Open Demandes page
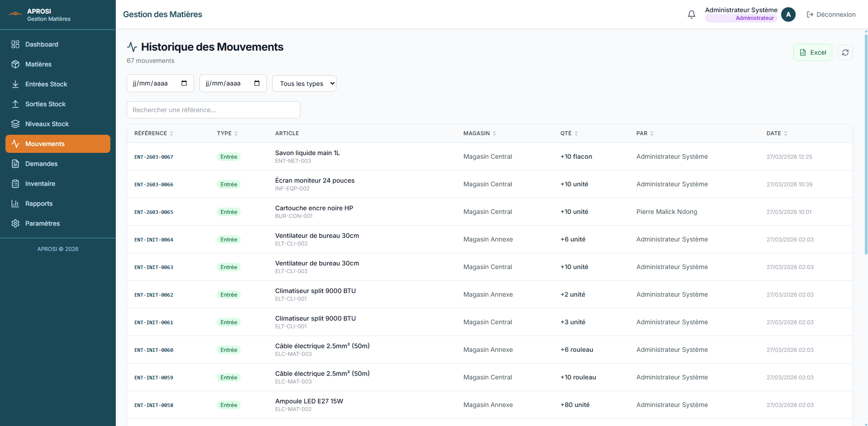This screenshot has width=868, height=426. [58, 164]
